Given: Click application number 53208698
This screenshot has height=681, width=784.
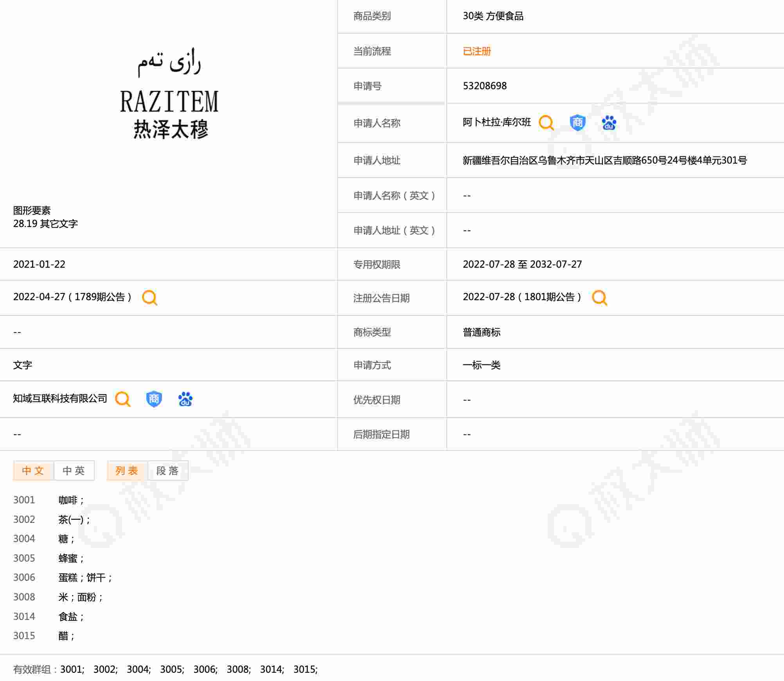Looking at the screenshot, I should click(x=484, y=86).
